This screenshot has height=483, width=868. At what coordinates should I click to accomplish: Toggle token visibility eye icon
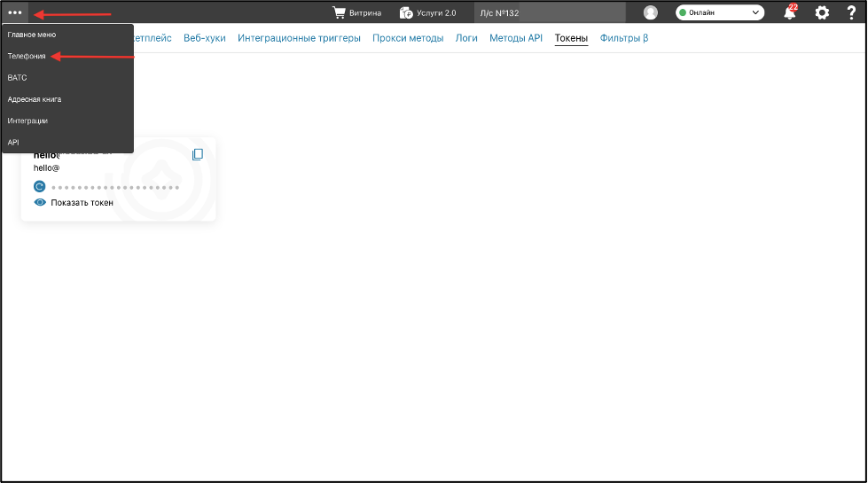pyautogui.click(x=40, y=202)
